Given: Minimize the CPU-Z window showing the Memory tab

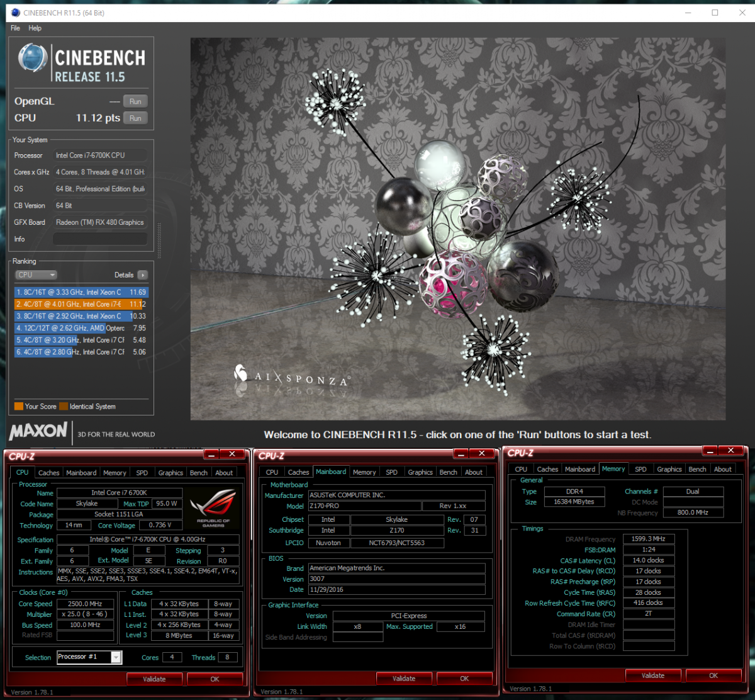Looking at the screenshot, I should click(x=710, y=451).
